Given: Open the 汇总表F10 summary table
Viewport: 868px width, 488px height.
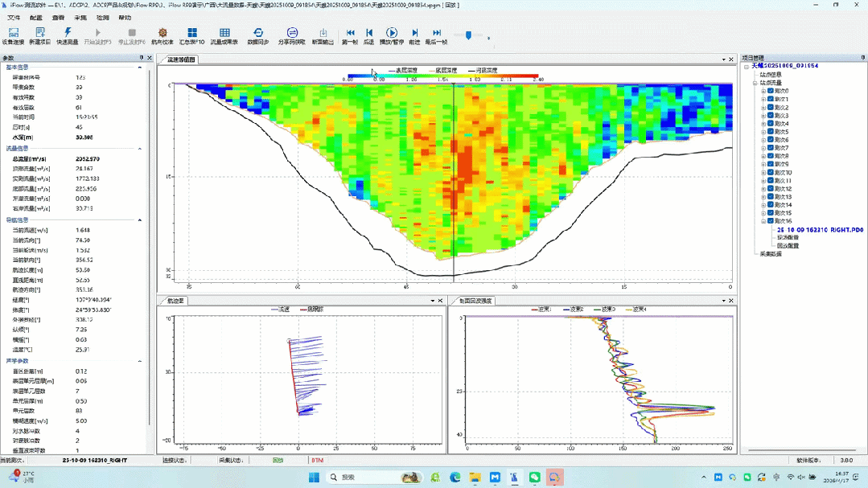Looking at the screenshot, I should [x=192, y=33].
